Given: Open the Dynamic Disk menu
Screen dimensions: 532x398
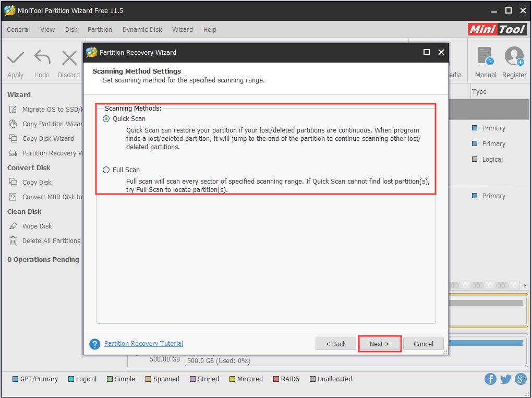Looking at the screenshot, I should [x=142, y=30].
